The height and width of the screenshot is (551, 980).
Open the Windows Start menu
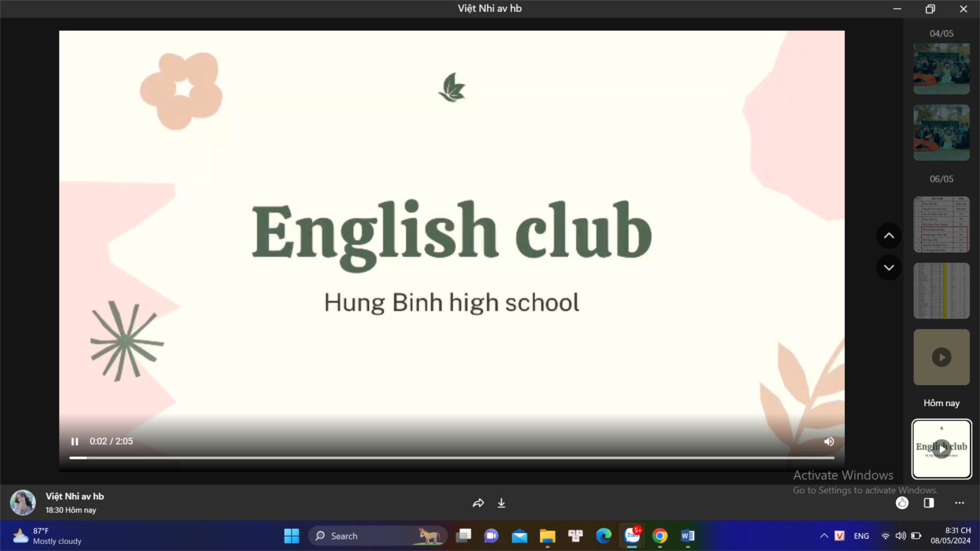coord(291,536)
